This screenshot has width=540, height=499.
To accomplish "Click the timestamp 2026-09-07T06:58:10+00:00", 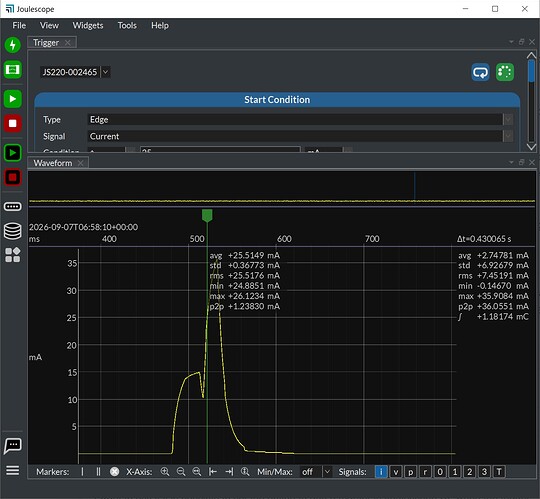I will tap(83, 227).
